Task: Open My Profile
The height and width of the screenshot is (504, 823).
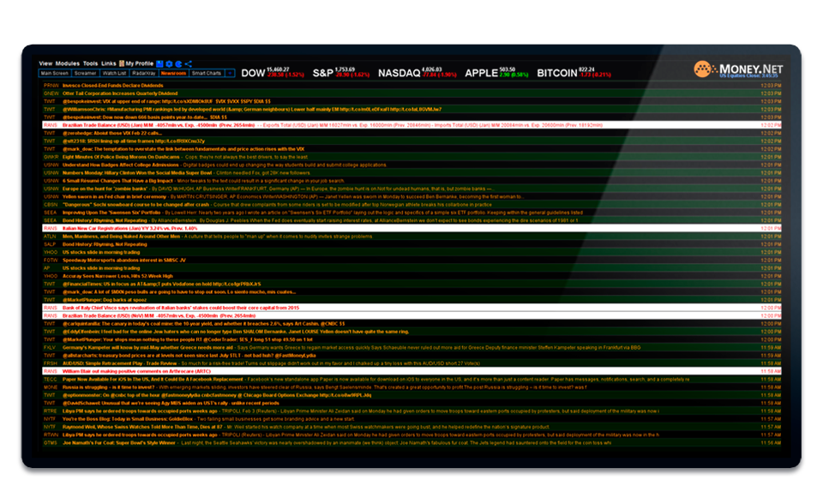Action: 139,63
